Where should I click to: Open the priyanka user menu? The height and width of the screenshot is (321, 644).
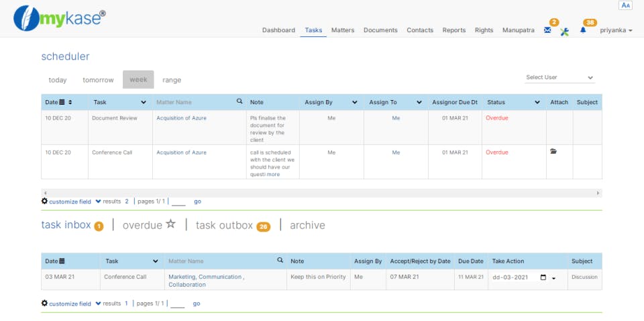point(616,30)
